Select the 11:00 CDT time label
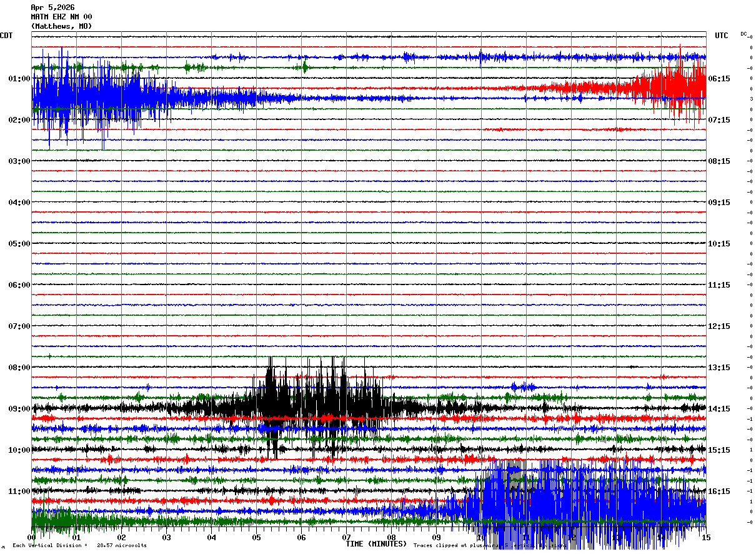756x554 pixels. pyautogui.click(x=19, y=491)
